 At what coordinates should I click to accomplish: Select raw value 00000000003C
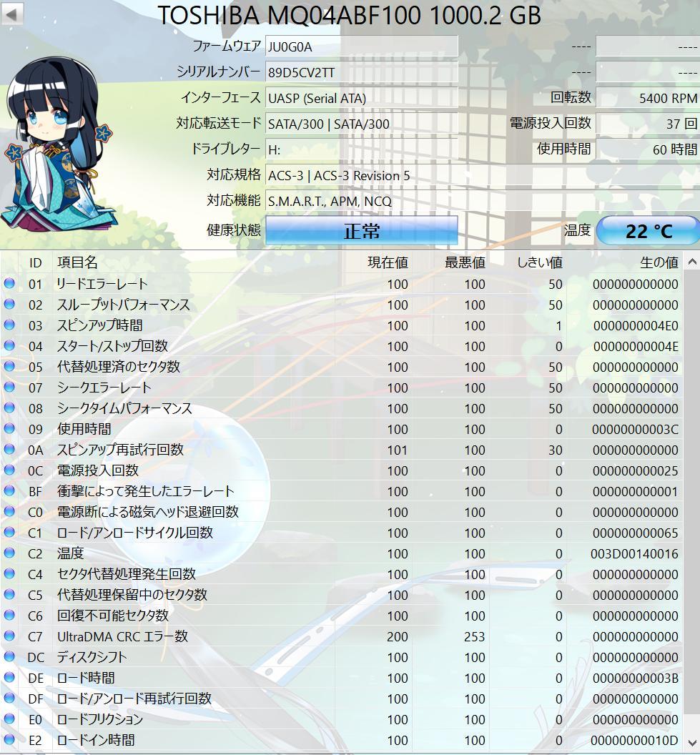(636, 430)
